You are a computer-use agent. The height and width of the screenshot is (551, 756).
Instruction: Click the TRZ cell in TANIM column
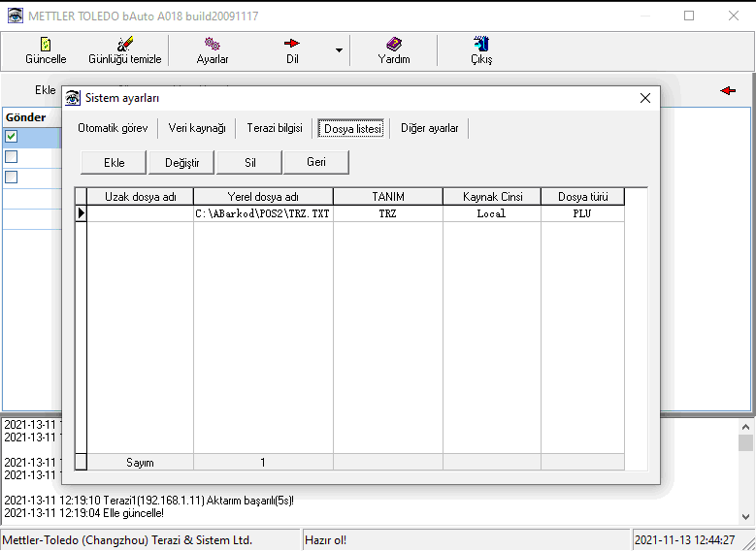tap(388, 213)
